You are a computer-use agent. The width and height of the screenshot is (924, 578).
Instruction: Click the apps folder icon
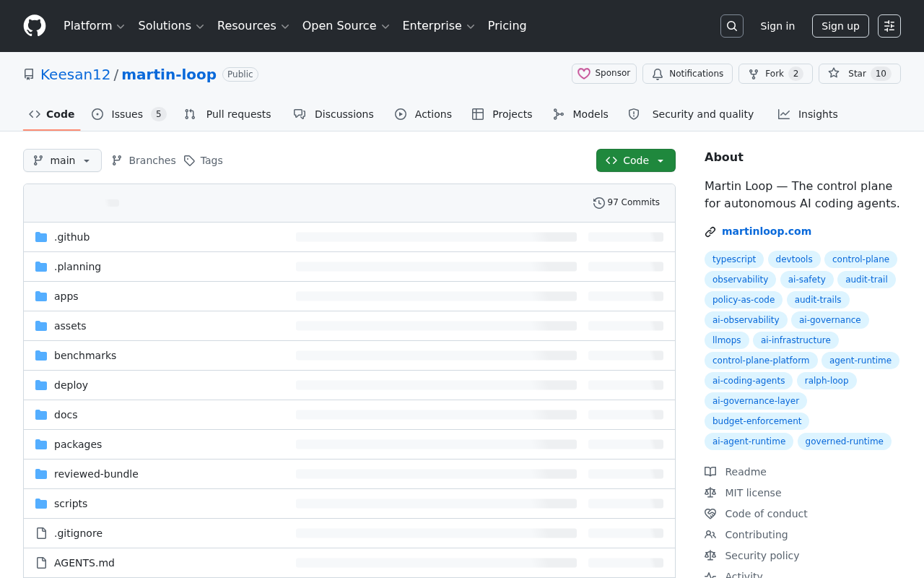click(x=41, y=296)
